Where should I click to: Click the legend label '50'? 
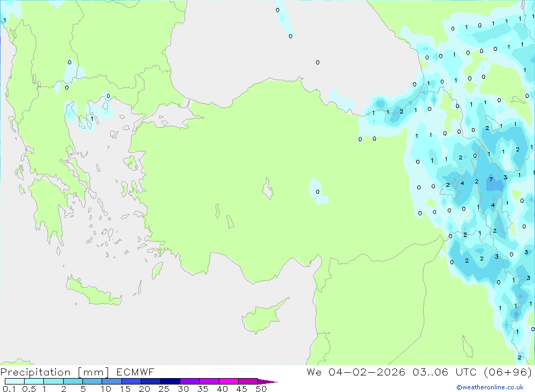click(262, 389)
